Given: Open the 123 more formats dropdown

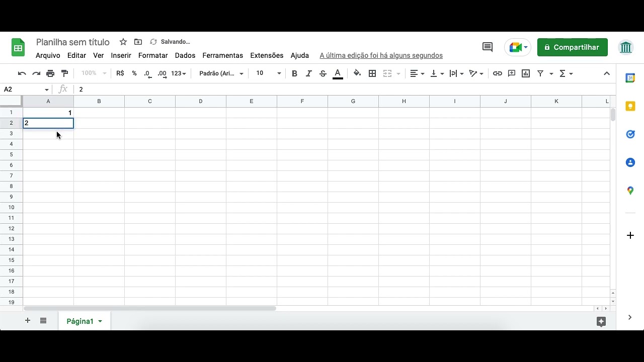Looking at the screenshot, I should (179, 73).
